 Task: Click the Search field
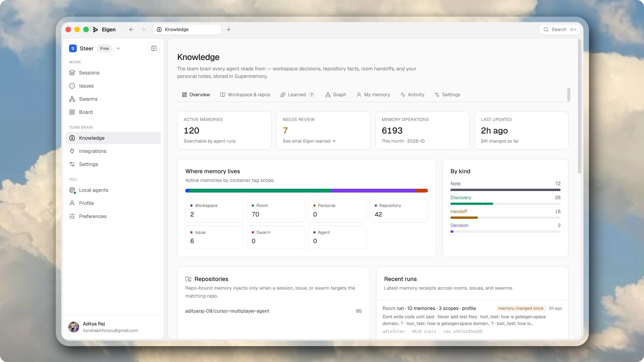[x=560, y=29]
